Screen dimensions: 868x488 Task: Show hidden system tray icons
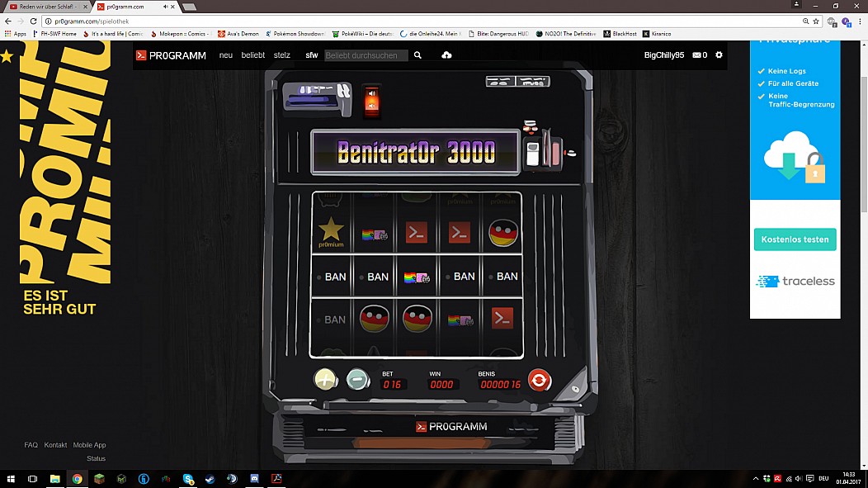click(x=756, y=479)
